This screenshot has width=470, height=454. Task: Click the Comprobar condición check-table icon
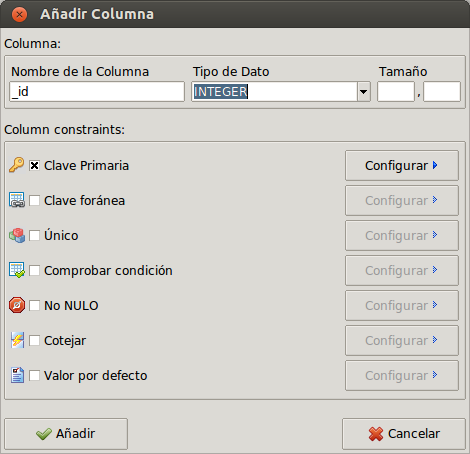(x=17, y=270)
